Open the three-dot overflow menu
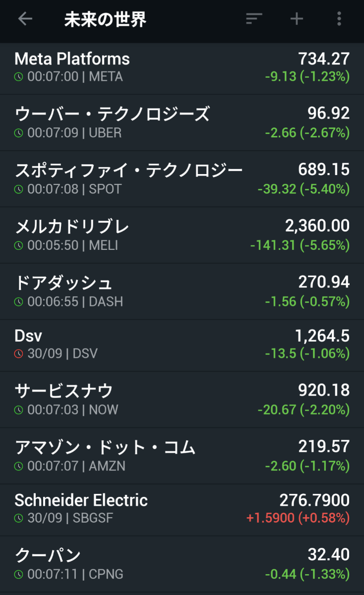Image resolution: width=364 pixels, height=595 pixels. click(x=339, y=19)
